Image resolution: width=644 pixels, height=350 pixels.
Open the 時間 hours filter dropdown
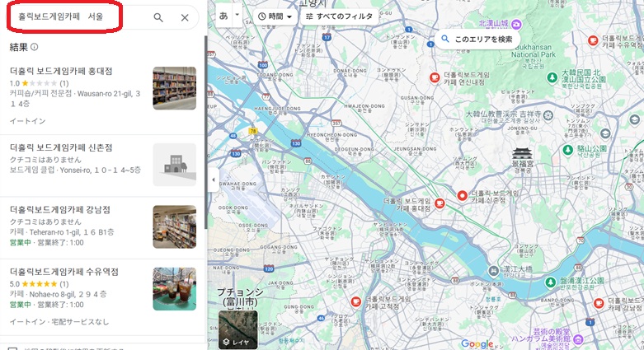pos(275,16)
